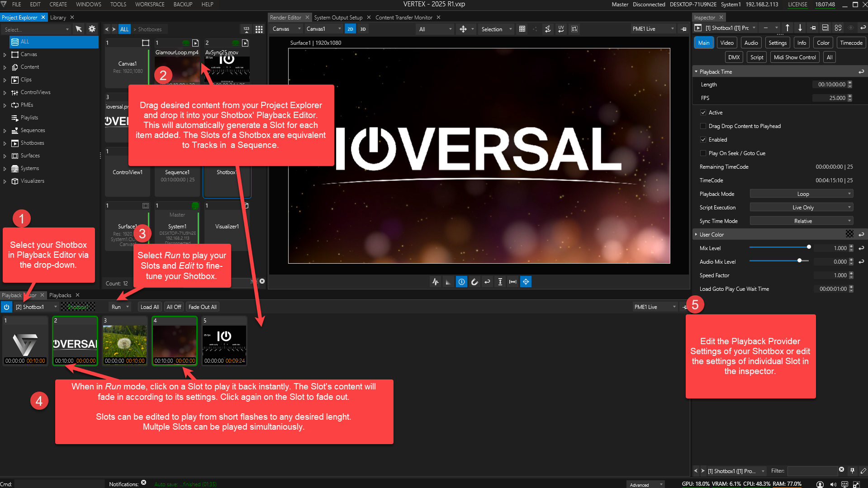Open the Timecode inspector section button
Screen dimensions: 868x488
pos(851,43)
